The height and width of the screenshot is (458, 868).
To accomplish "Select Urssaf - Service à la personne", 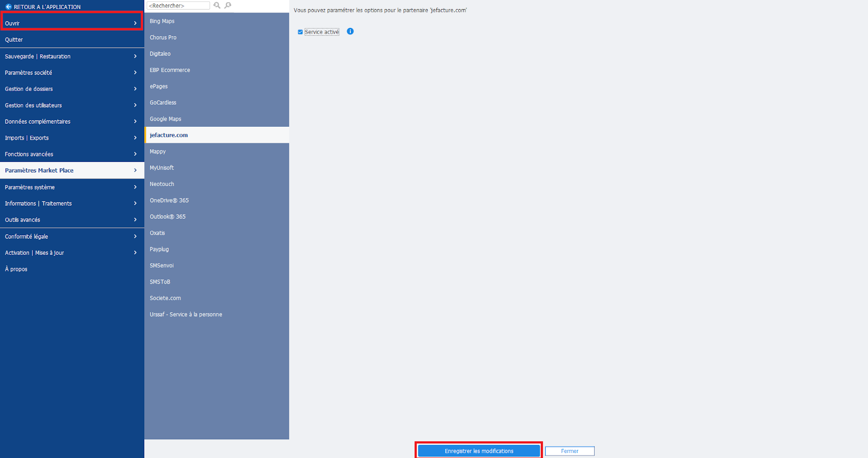I will tap(217, 314).
